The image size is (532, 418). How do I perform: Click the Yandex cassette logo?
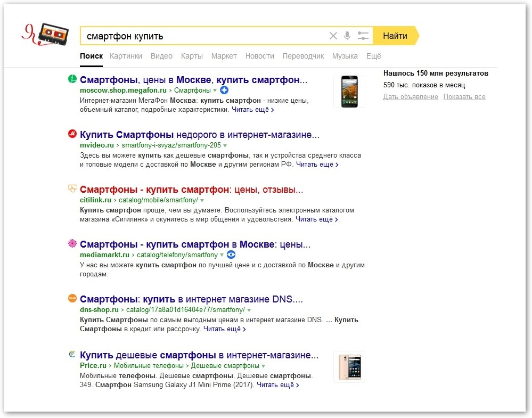[45, 34]
